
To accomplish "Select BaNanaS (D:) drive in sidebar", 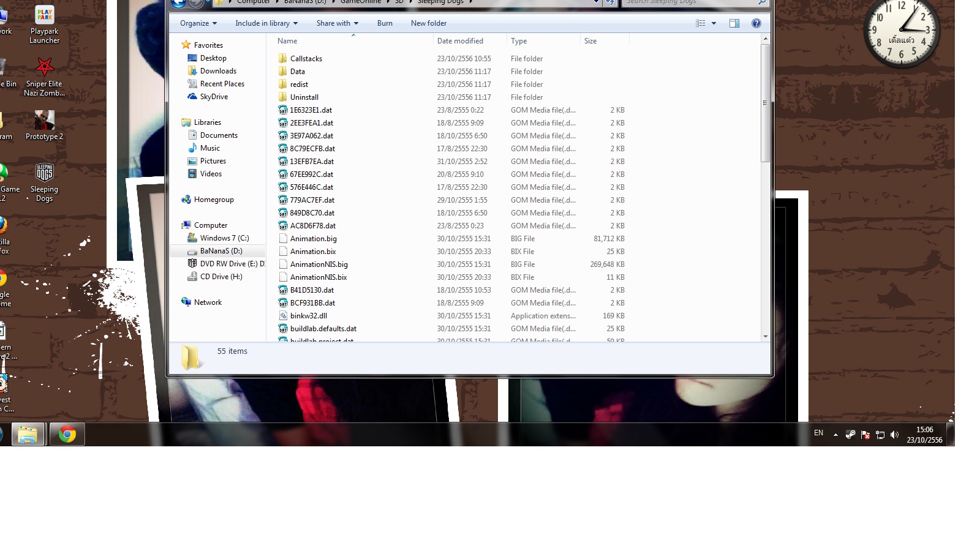I will click(x=221, y=251).
